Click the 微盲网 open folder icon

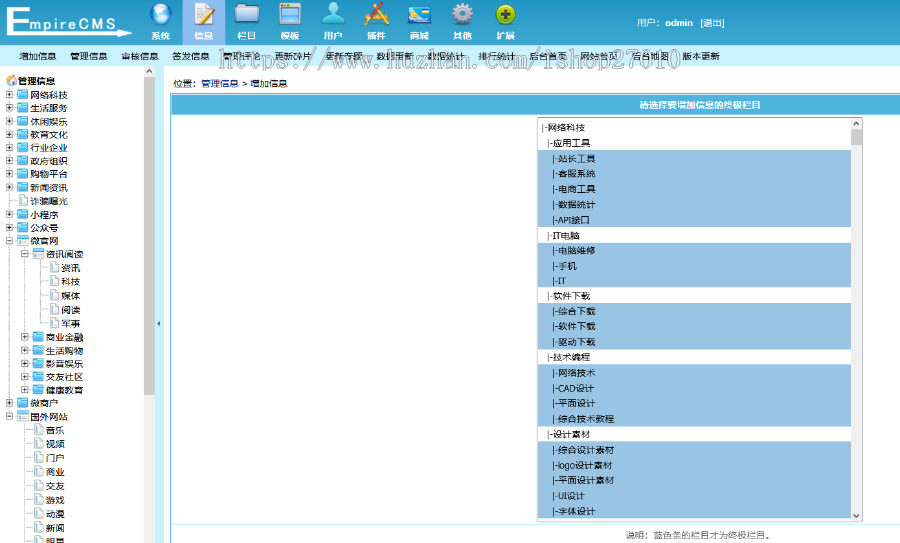22,241
